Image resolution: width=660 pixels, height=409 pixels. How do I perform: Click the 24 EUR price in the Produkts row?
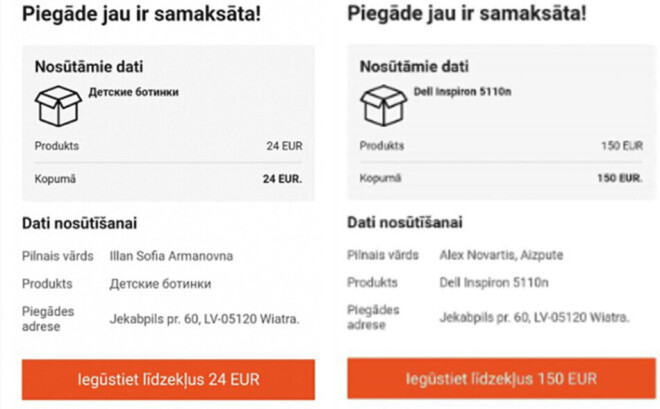coord(284,146)
